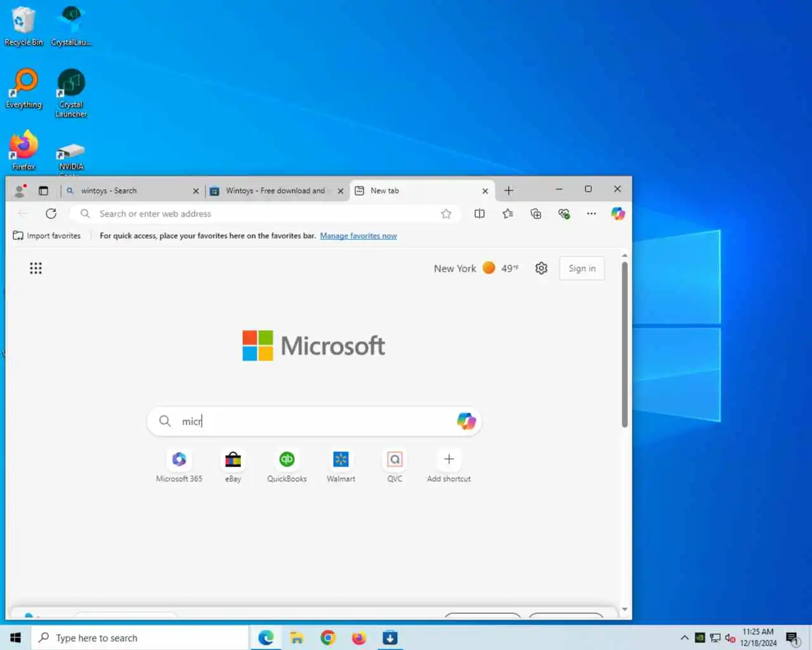The width and height of the screenshot is (812, 650).
Task: Open the muted volume tray icon
Action: point(730,638)
